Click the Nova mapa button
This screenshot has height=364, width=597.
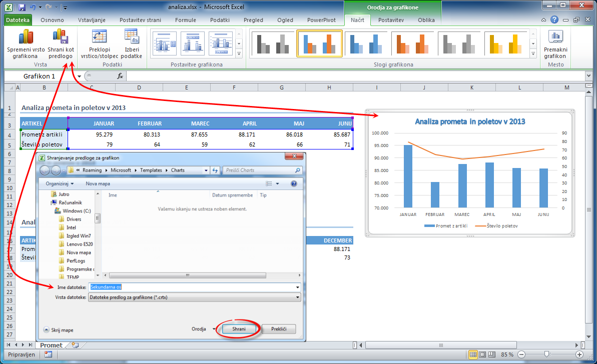click(98, 183)
